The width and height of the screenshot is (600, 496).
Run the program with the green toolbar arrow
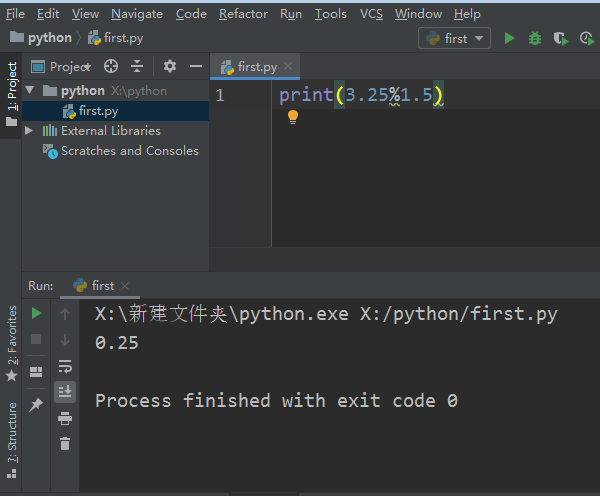510,38
